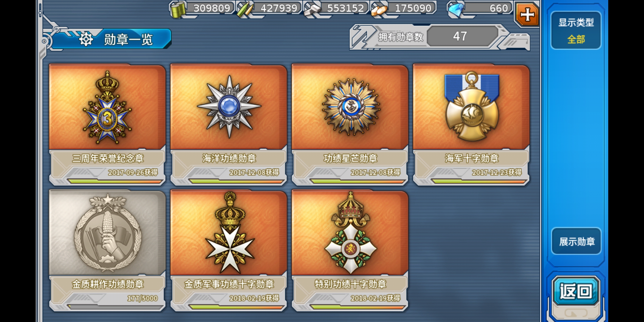
Task: Open the 显示类型 全部 display filter
Action: point(576,30)
